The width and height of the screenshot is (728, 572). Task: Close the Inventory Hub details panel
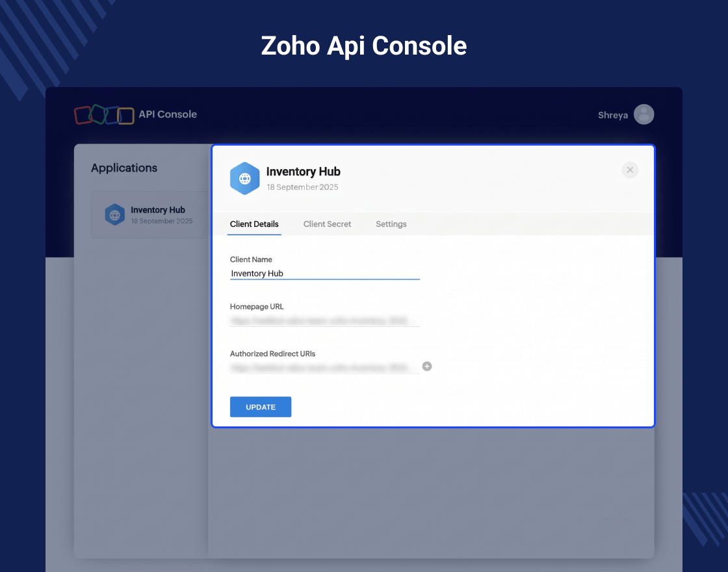630,170
